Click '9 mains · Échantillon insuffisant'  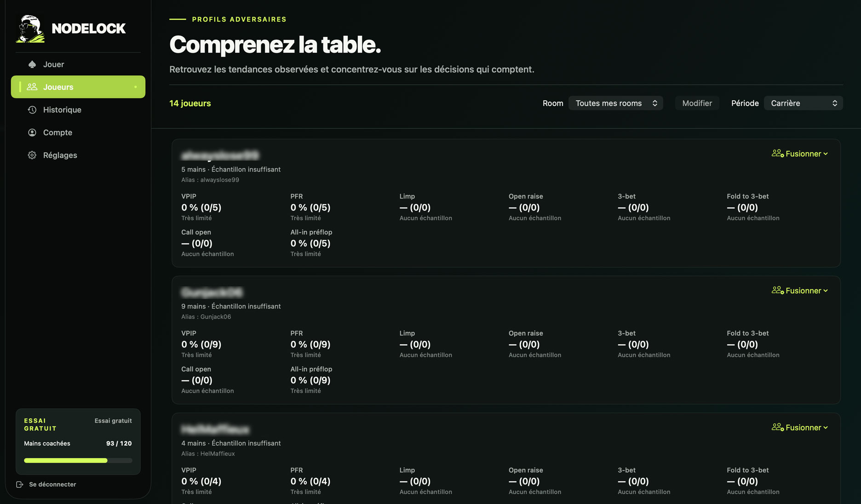[231, 306]
